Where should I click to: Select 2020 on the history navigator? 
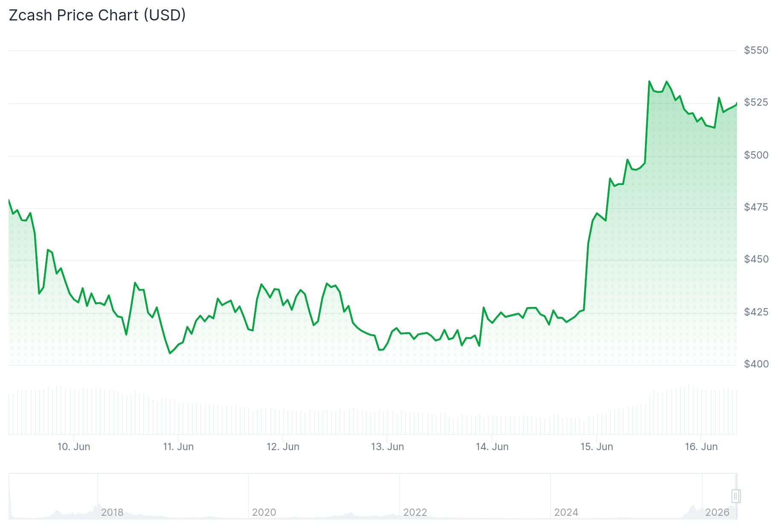point(264,512)
